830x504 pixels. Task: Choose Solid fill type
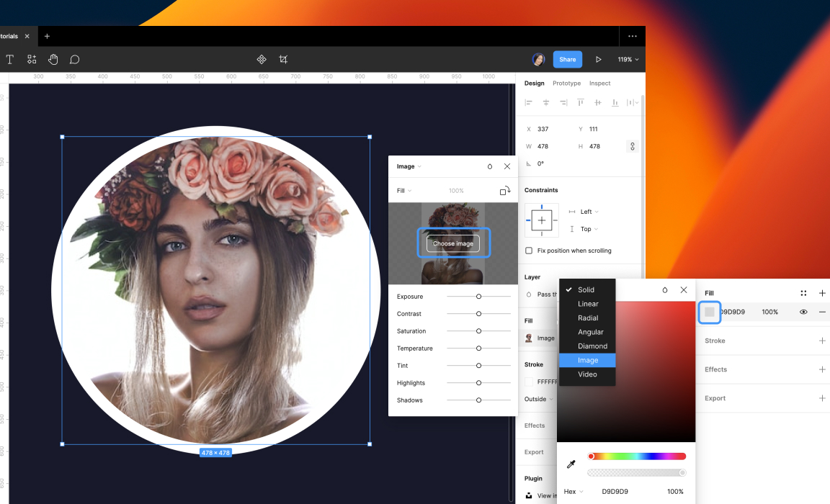[x=587, y=290]
